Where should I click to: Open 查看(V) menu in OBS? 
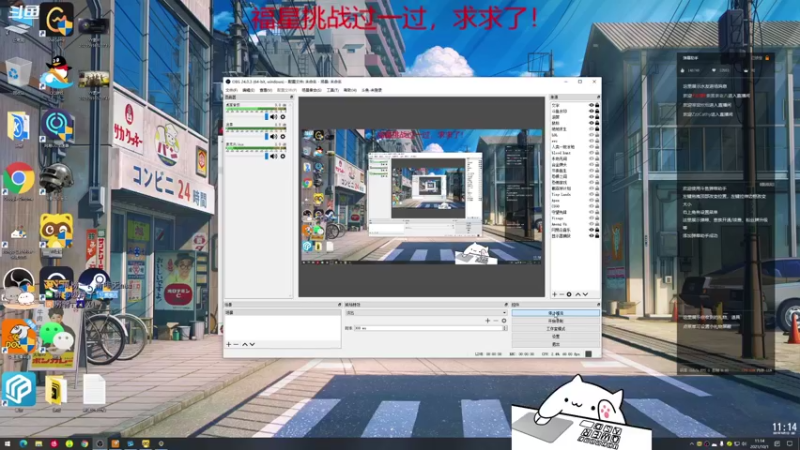tap(266, 90)
